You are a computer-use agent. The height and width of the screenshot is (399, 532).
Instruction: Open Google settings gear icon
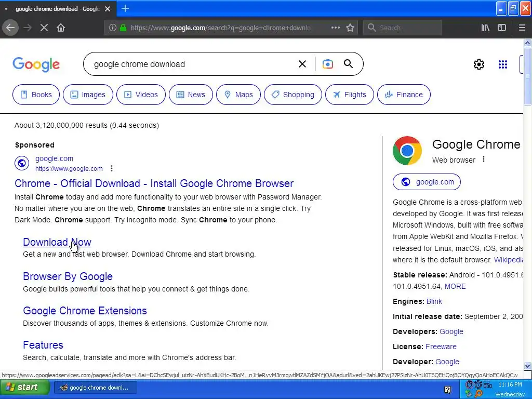(478, 64)
